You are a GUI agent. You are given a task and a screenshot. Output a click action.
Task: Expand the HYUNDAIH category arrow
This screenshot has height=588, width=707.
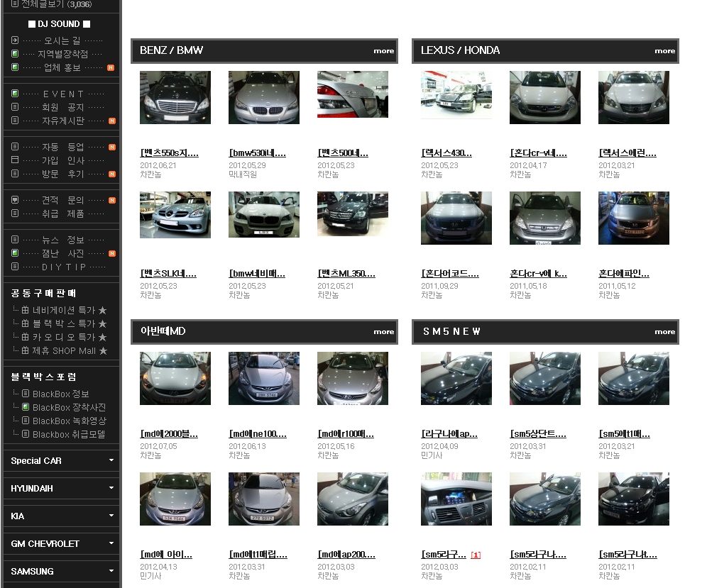tap(111, 488)
